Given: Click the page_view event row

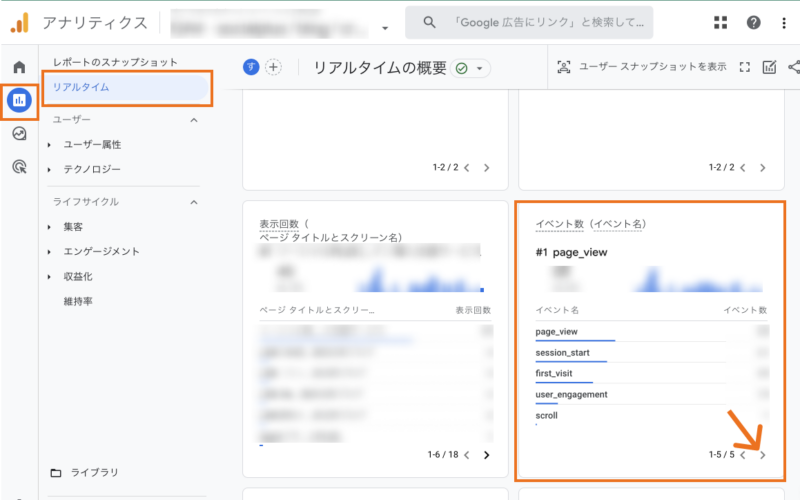Looking at the screenshot, I should [x=652, y=332].
